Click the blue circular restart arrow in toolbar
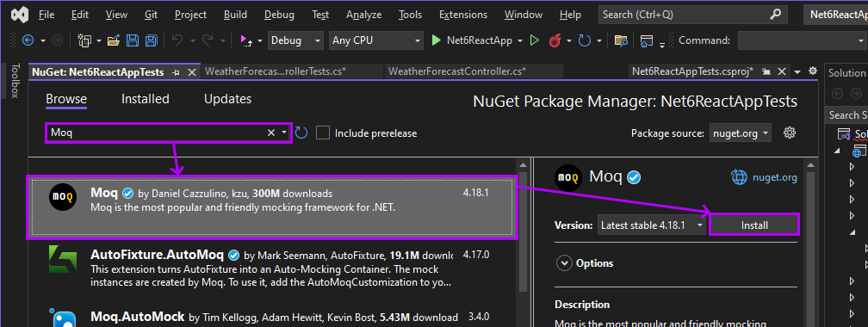 (585, 40)
